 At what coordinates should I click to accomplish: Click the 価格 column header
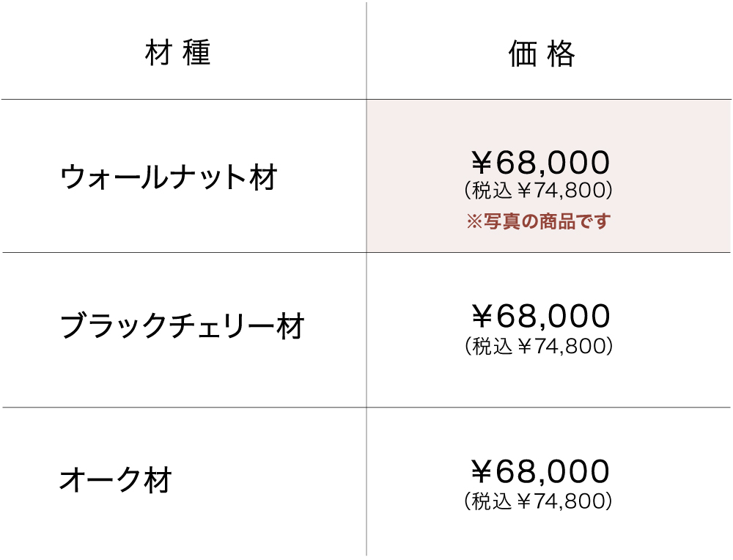(542, 54)
